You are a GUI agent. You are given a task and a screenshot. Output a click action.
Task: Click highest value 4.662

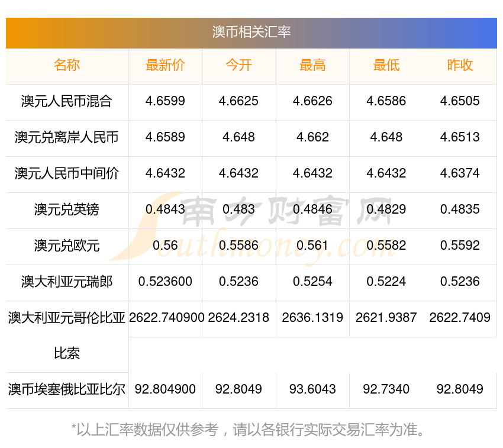[312, 137]
